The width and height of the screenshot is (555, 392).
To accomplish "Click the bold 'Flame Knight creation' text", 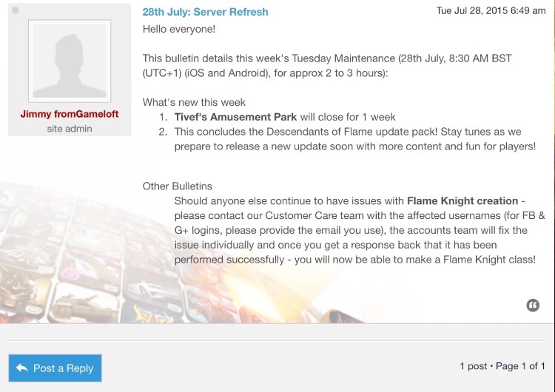I will [x=462, y=201].
